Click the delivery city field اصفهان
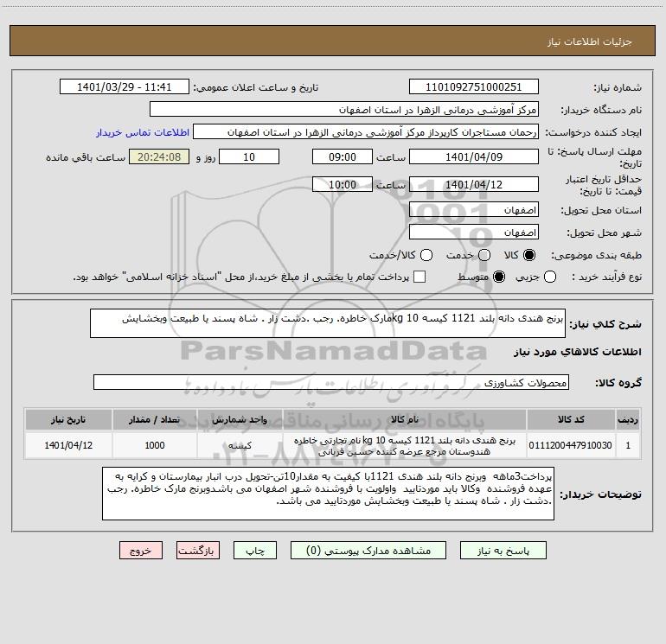666x644 pixels. pos(474,232)
